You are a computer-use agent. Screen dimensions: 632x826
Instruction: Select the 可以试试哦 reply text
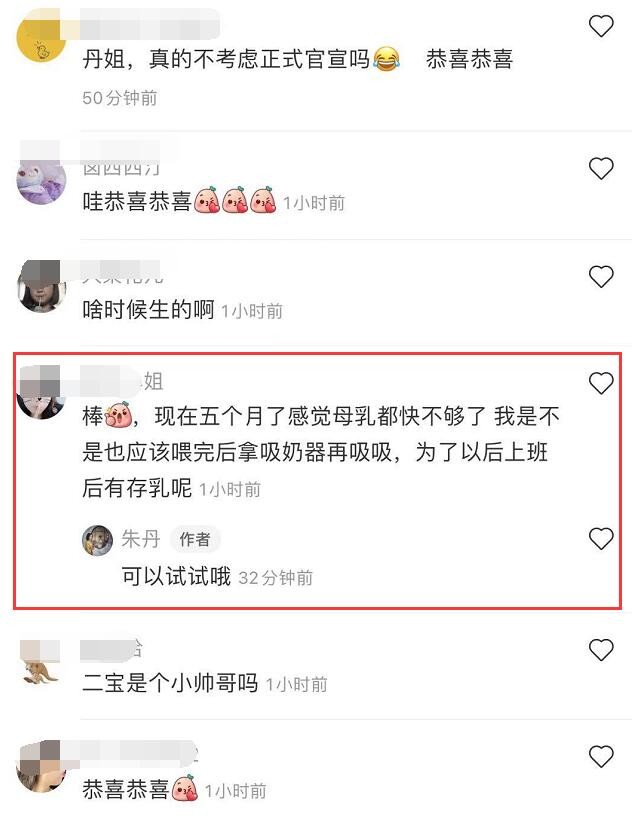[x=176, y=576]
